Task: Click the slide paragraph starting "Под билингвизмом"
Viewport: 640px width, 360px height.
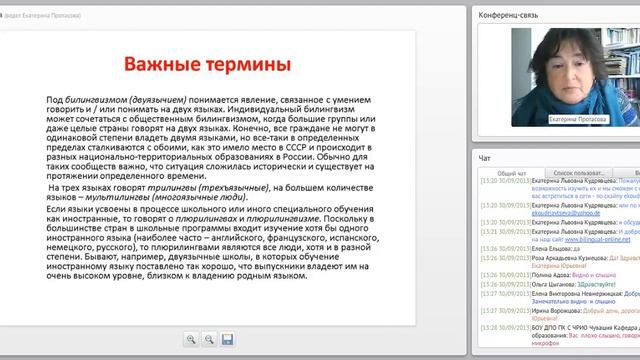Action: point(211,138)
